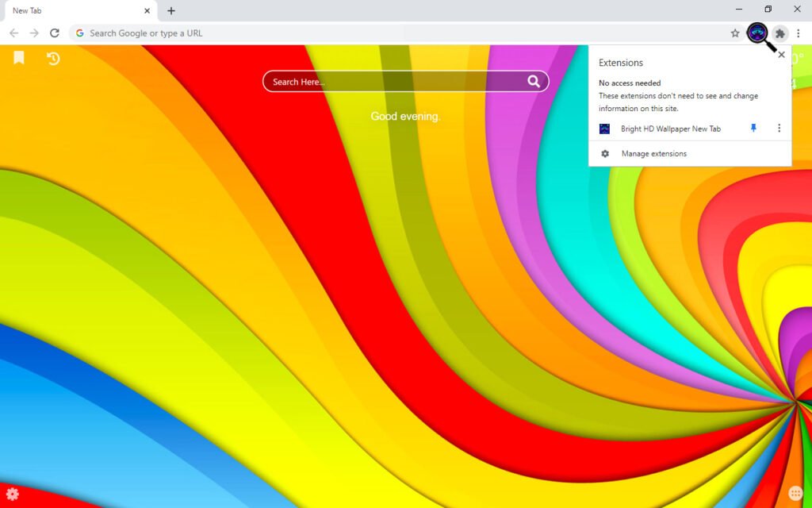Open Manage extensions
Viewport: 812px width, 508px height.
tap(653, 153)
